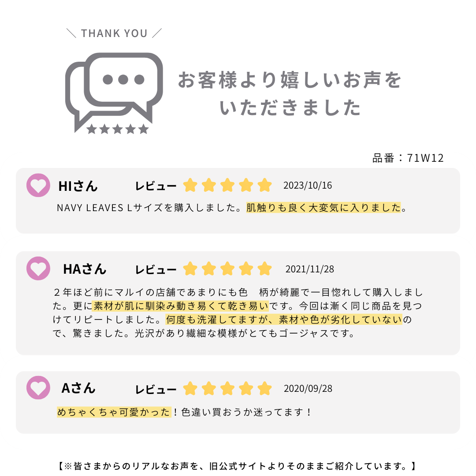This screenshot has width=476, height=476.
Task: Click the yellow star rating in Aさん's review
Action: [227, 388]
